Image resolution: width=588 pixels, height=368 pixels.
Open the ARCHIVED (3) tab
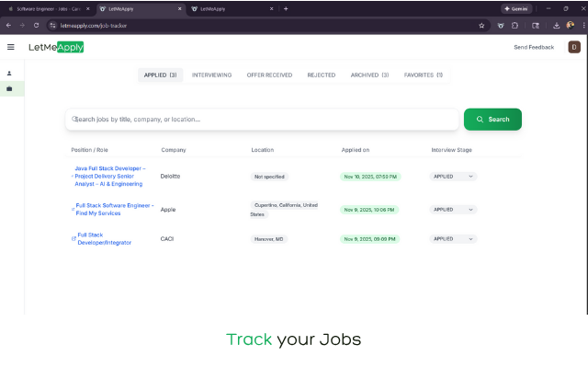pyautogui.click(x=369, y=75)
